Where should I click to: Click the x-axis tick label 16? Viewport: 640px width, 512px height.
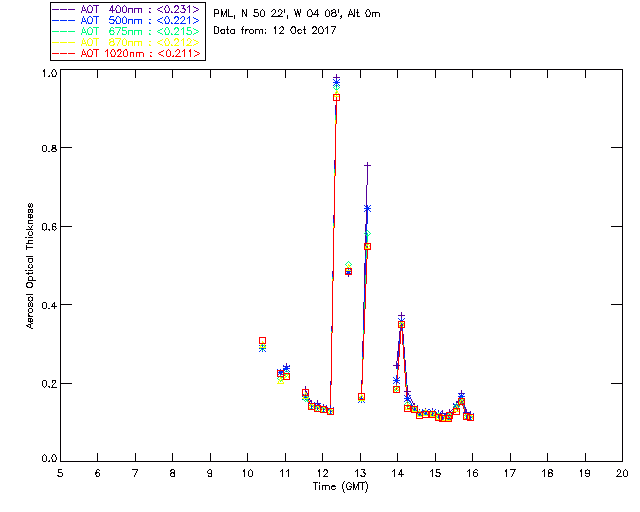(x=472, y=473)
